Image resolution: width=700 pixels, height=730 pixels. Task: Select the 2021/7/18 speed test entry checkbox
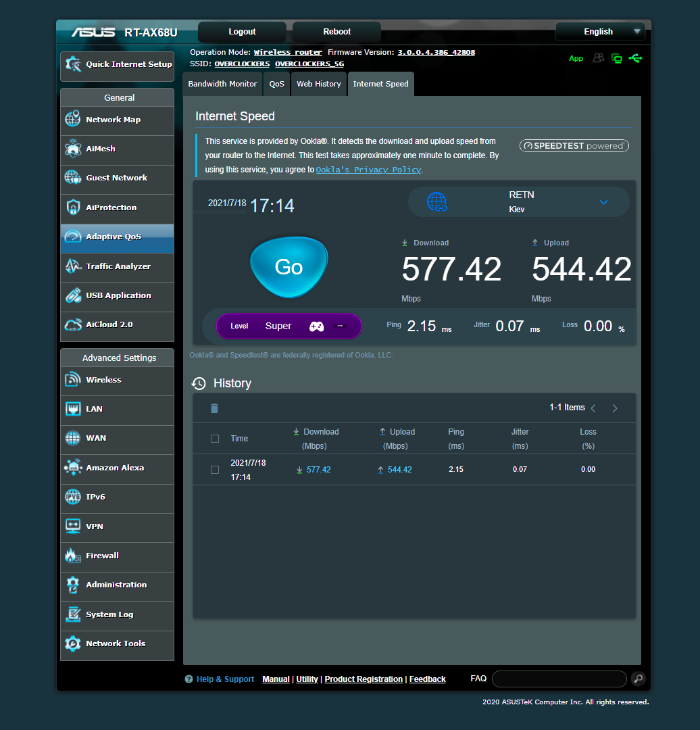point(215,469)
